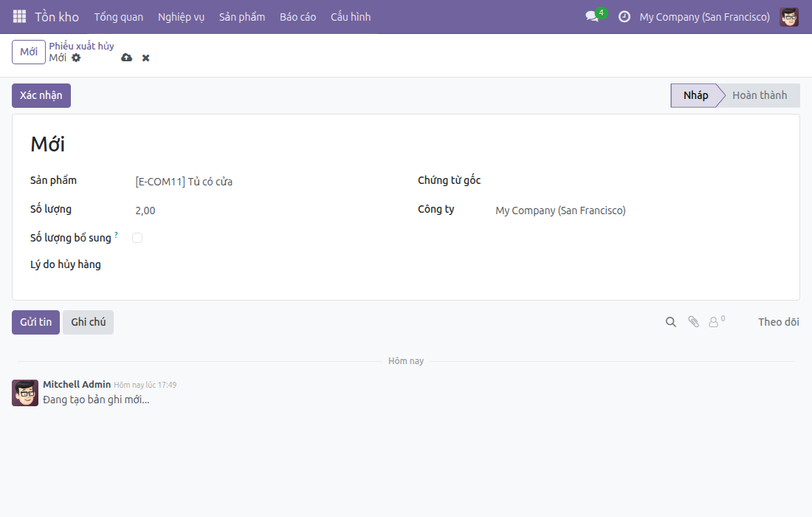Open the apps grid menu
Image resolution: width=812 pixels, height=517 pixels.
(19, 16)
